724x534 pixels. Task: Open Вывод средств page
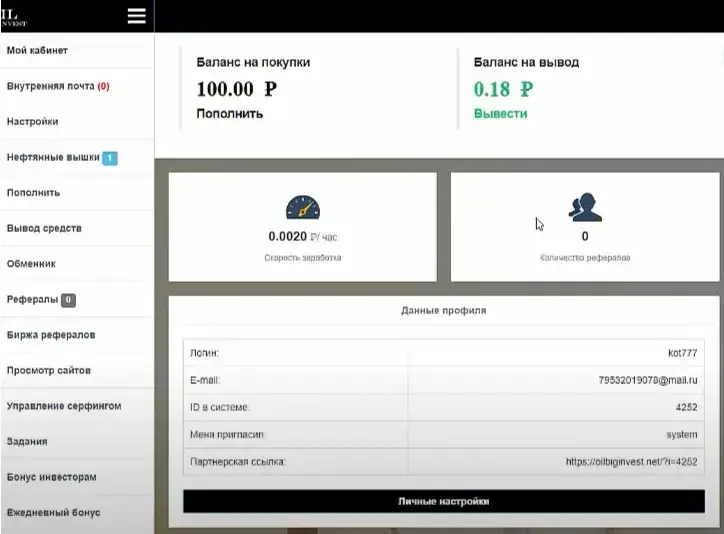pyautogui.click(x=44, y=228)
